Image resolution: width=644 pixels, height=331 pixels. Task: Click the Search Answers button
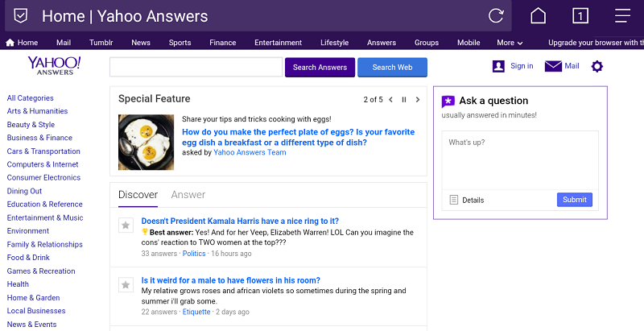(320, 68)
